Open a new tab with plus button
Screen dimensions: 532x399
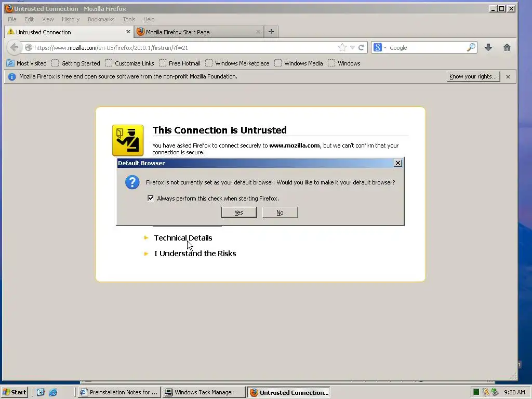point(271,32)
